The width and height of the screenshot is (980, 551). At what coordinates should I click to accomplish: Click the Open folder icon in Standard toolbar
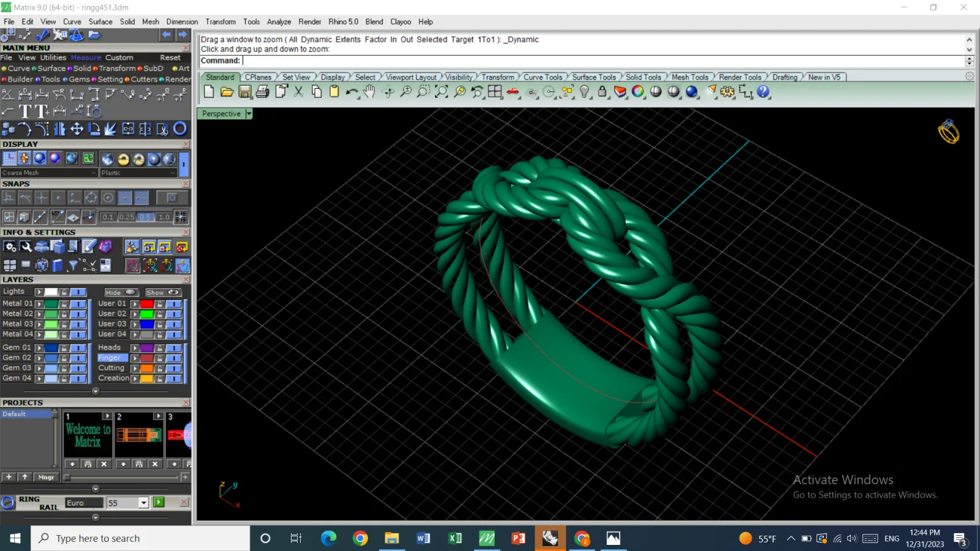[x=227, y=92]
